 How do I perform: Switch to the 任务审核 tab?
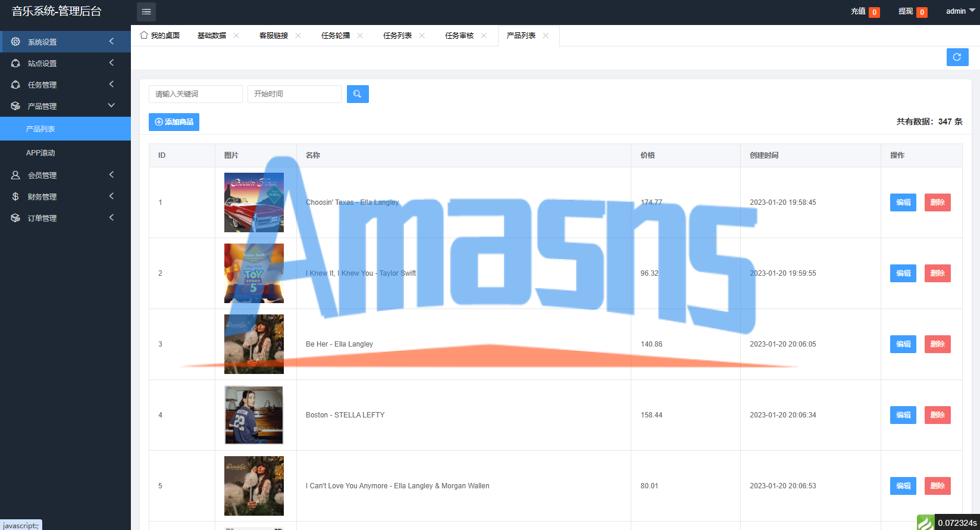[x=459, y=36]
